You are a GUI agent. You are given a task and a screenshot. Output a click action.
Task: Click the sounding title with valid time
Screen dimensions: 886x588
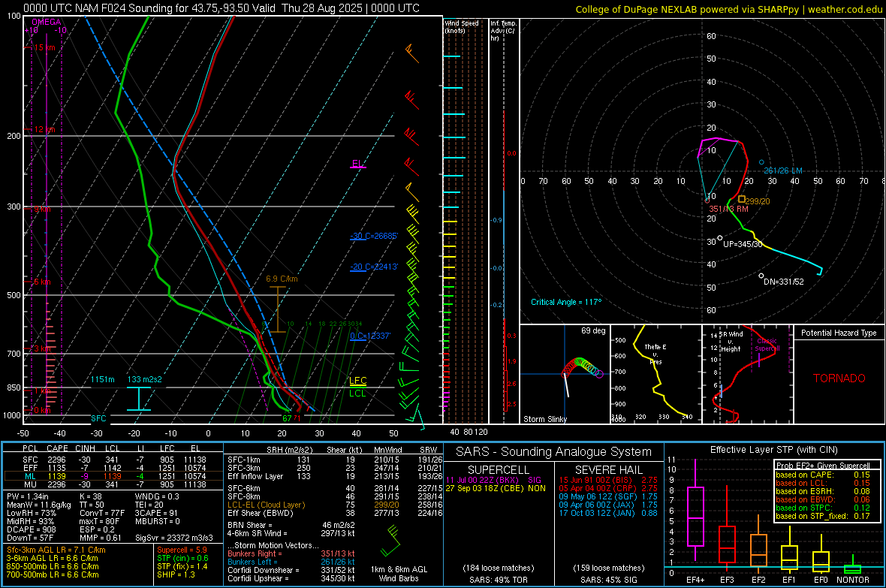tap(221, 8)
